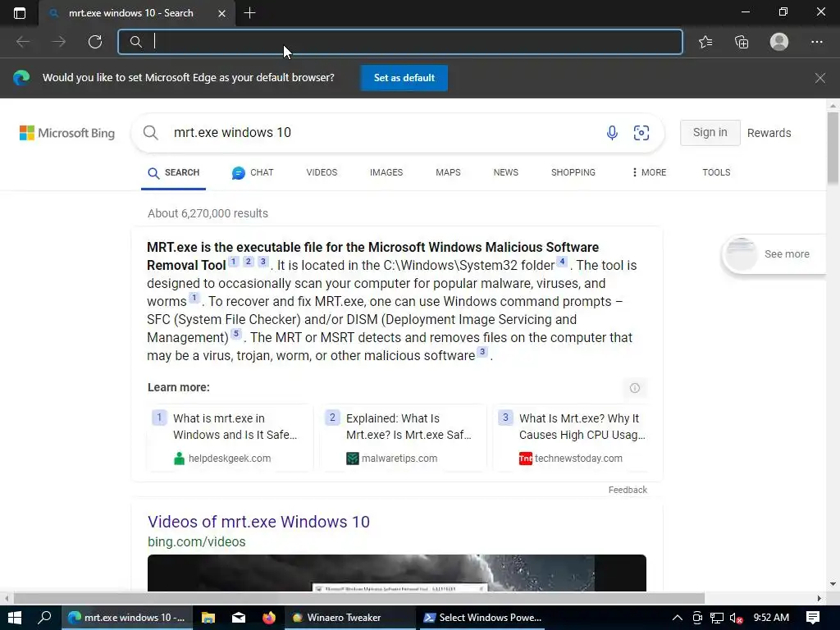Screen dimensions: 840x630
Task: Click the Sign in button
Action: click(710, 132)
